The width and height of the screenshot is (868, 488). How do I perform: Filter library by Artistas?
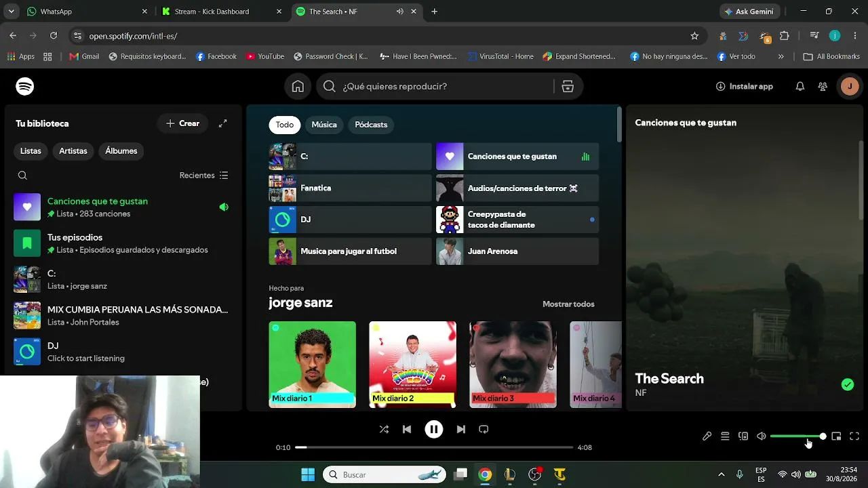coord(73,151)
